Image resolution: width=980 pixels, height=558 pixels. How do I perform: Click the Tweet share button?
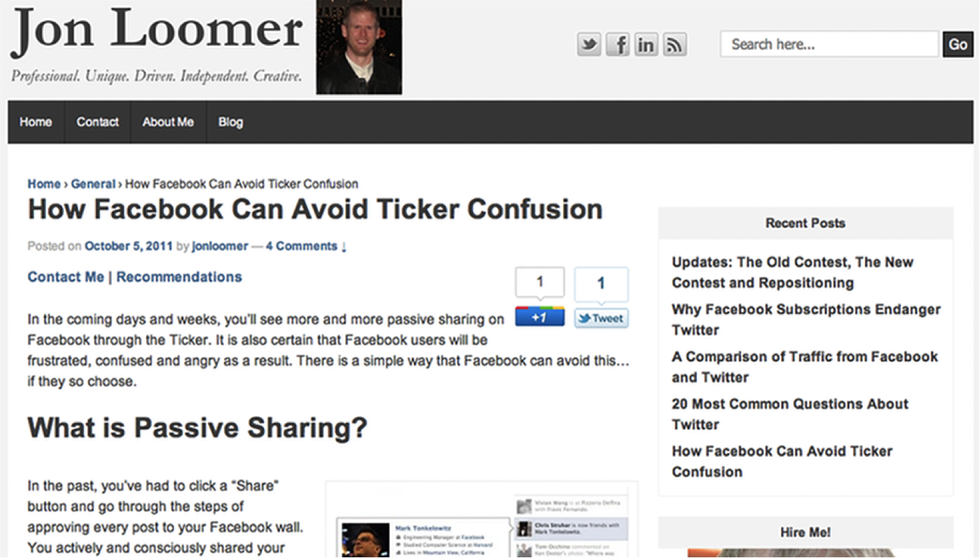pyautogui.click(x=601, y=318)
